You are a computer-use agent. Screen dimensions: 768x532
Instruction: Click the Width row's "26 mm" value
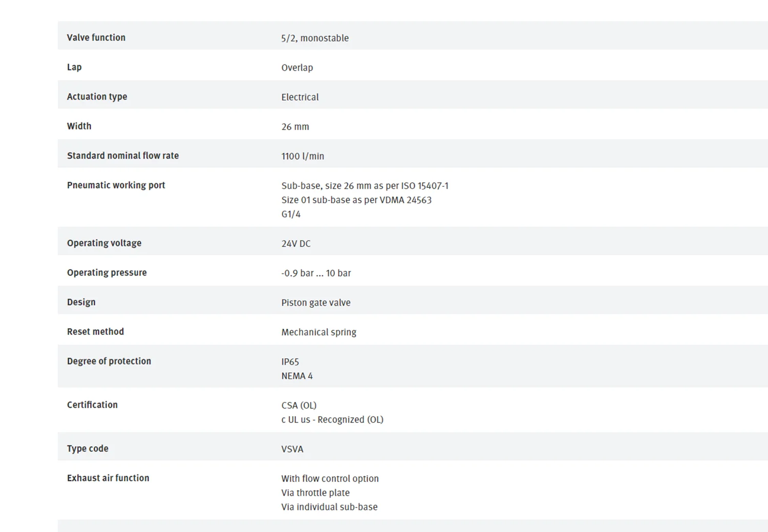[295, 126]
